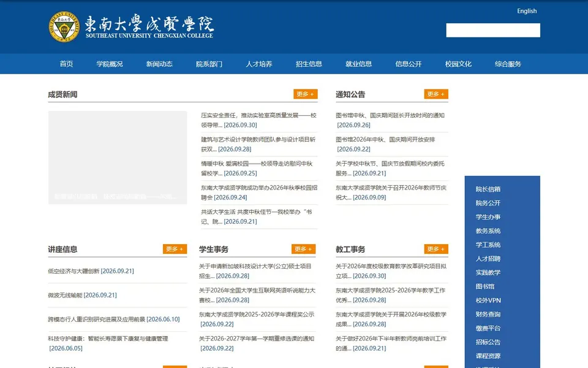Open item 关于申请新加坡科技设计大学(公立)硕士项目

tap(255, 271)
